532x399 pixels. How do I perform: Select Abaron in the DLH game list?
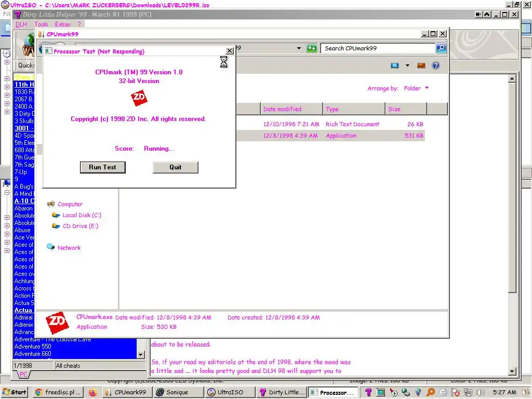pos(23,208)
